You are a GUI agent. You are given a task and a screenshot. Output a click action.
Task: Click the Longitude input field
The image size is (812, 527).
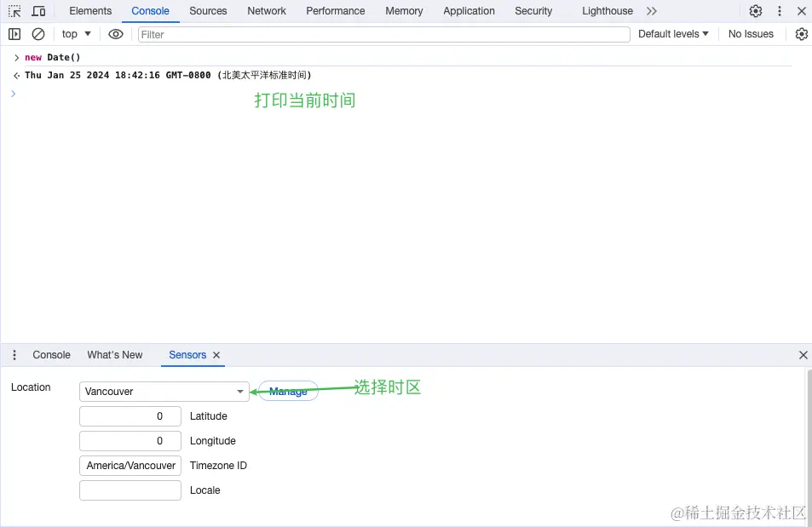(130, 441)
